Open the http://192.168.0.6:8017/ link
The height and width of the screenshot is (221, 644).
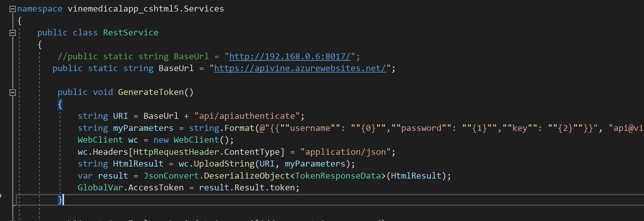[x=290, y=56]
